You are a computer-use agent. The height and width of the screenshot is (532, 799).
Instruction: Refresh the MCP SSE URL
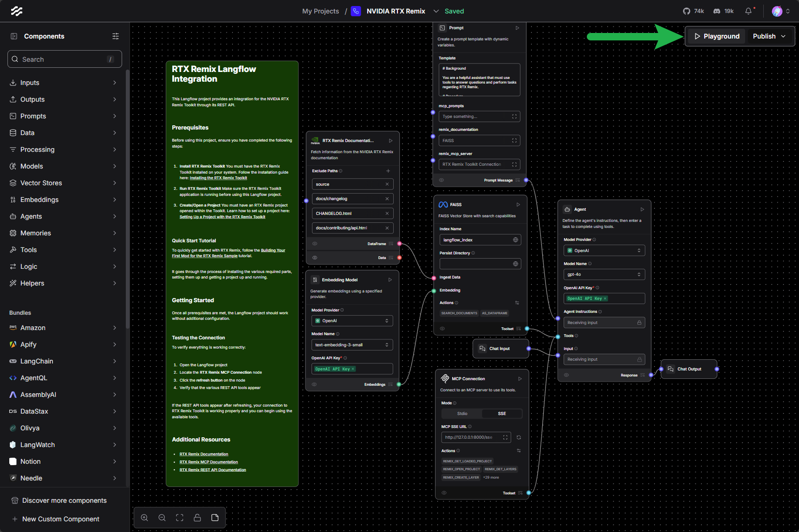pos(519,437)
